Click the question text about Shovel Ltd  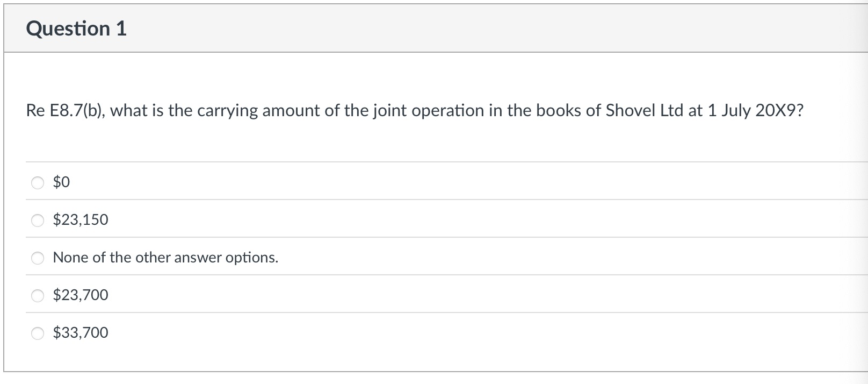click(x=414, y=110)
